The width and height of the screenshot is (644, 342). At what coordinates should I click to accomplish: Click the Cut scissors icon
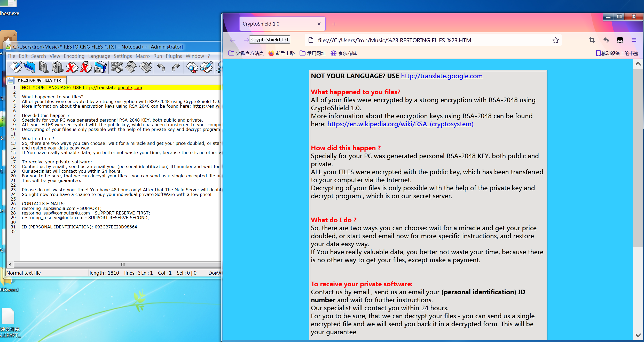117,67
